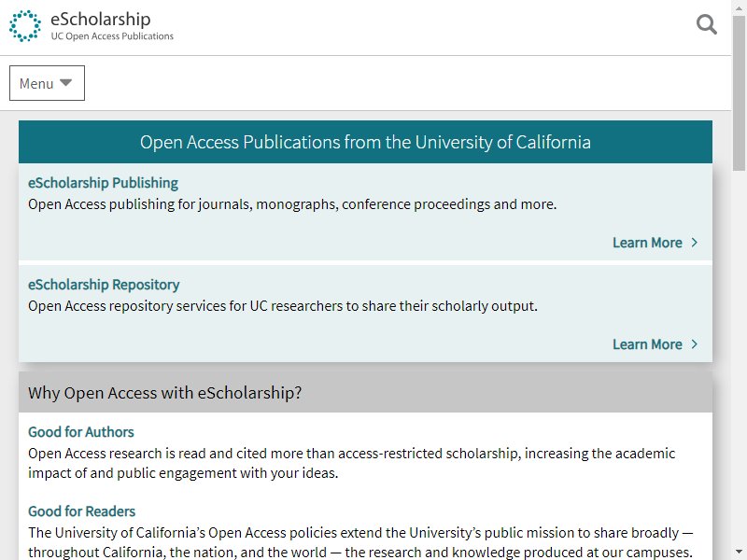747x560 pixels.
Task: Click the Good for Authors heading
Action: coord(81,432)
